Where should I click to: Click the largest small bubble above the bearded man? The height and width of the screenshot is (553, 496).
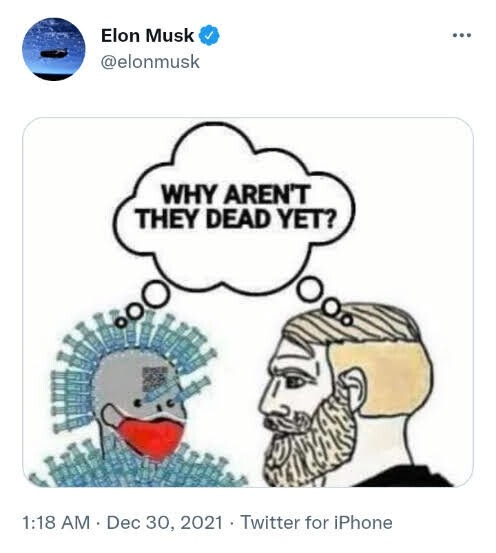[x=309, y=290]
